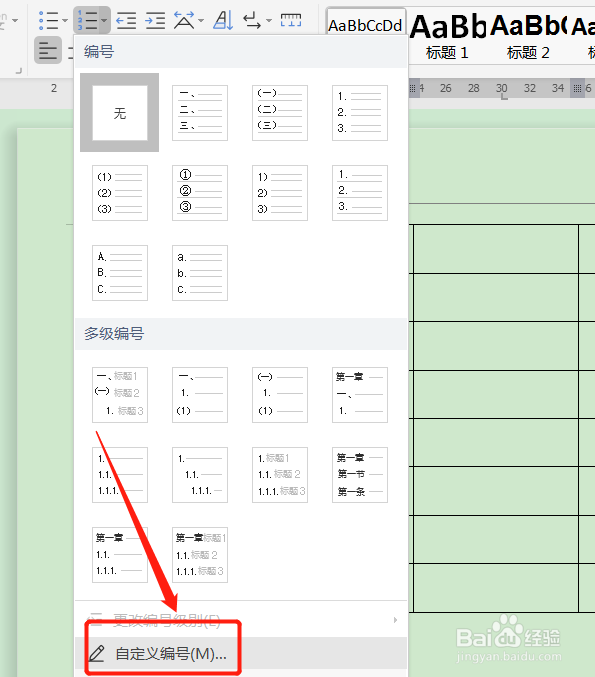
Task: Decrease paragraph indent
Action: click(126, 20)
